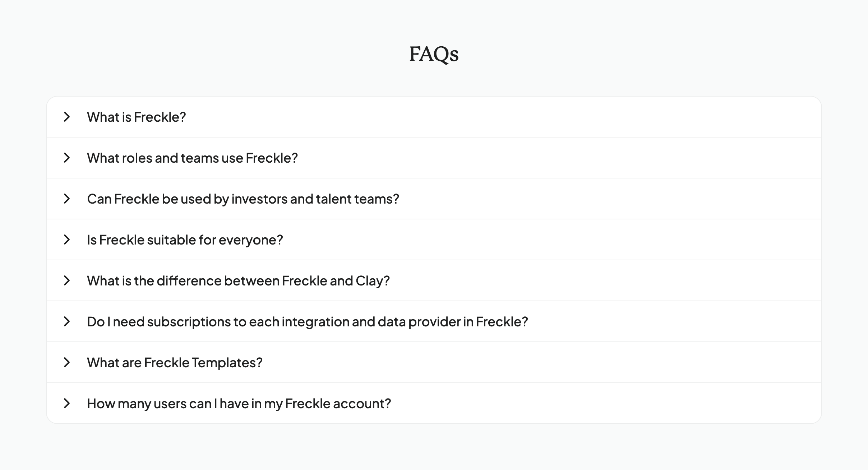Click "Is Freckle suitable for everyone?" text
Screen dimensions: 868x470
(185, 239)
